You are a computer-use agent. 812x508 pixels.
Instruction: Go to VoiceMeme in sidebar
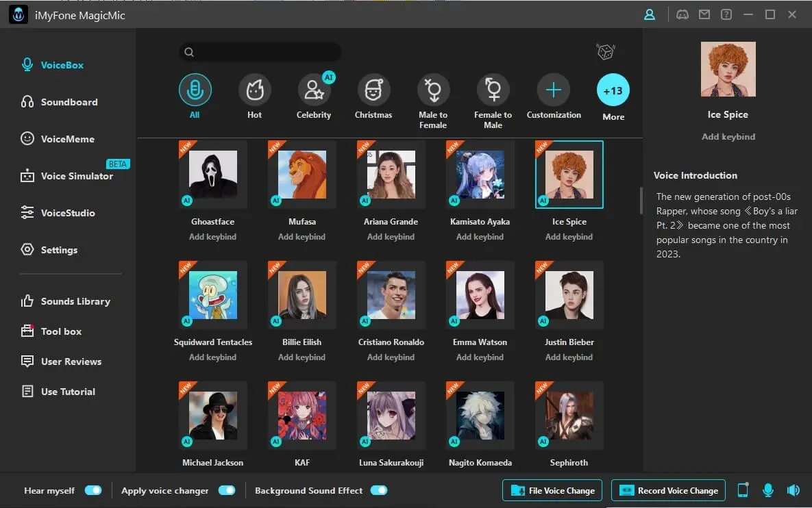pos(58,139)
